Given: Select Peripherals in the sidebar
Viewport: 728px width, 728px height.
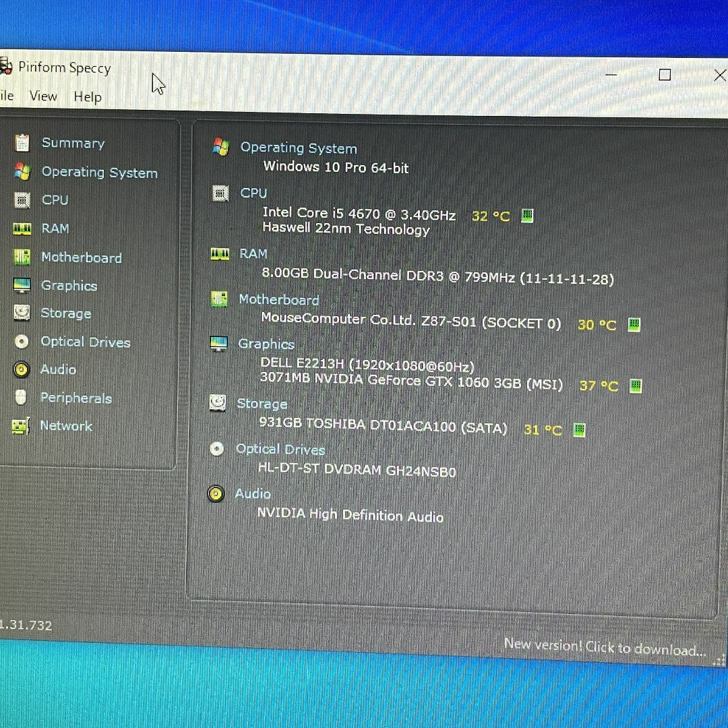Looking at the screenshot, I should click(76, 398).
